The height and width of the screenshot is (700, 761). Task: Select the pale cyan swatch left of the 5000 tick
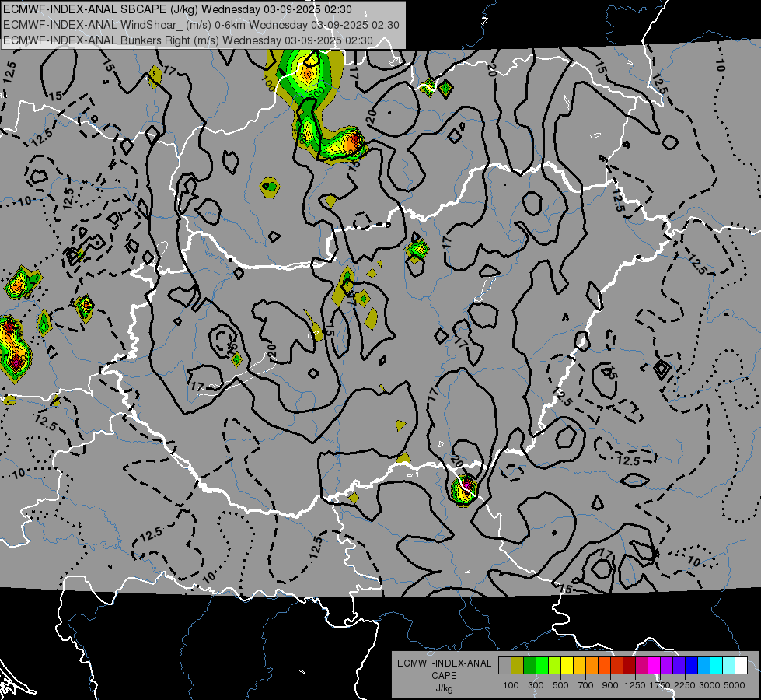click(729, 666)
